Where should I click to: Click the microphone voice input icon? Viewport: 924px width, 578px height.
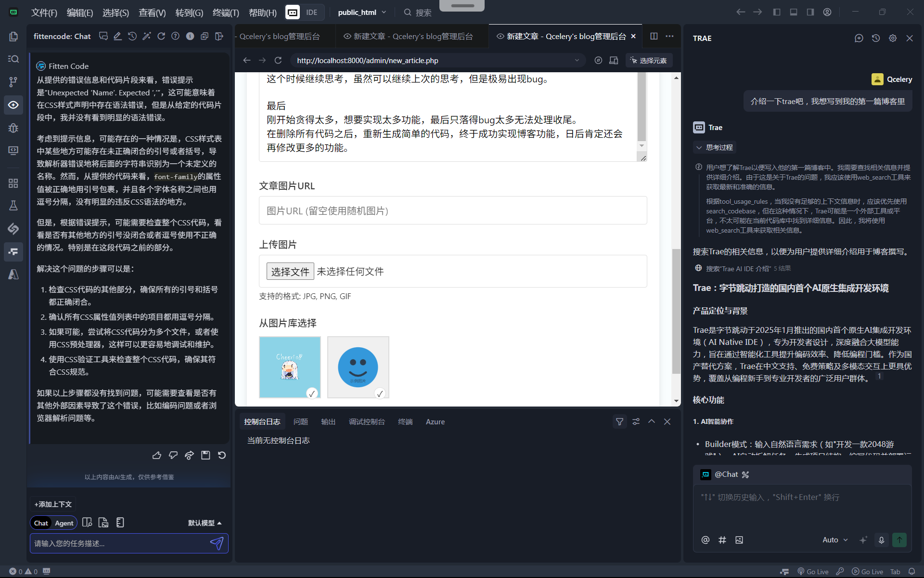881,540
